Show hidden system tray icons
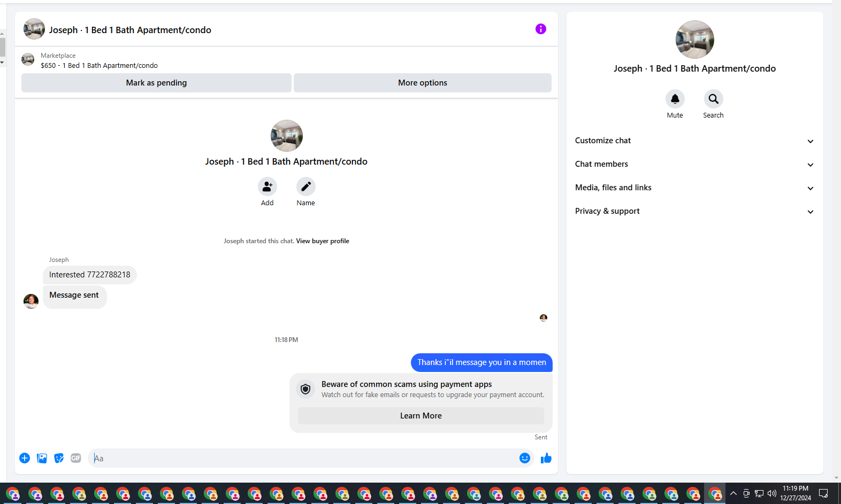Image resolution: width=841 pixels, height=504 pixels. [733, 493]
